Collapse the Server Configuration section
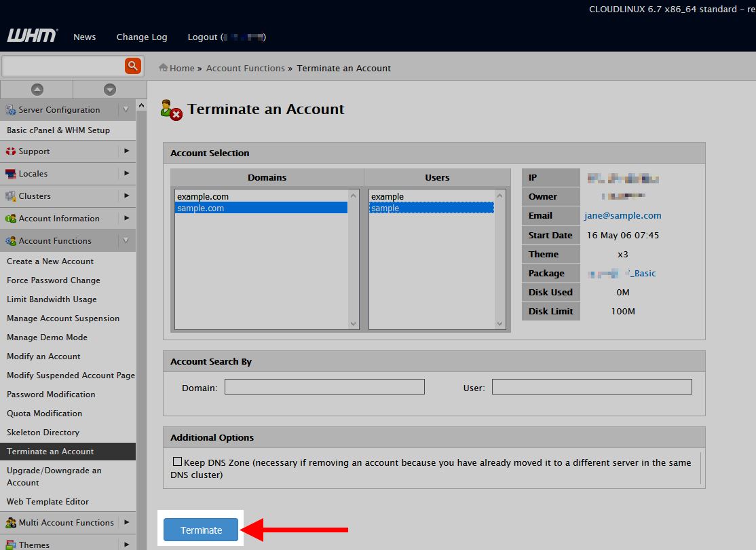Viewport: 756px width, 550px height. pos(126,110)
